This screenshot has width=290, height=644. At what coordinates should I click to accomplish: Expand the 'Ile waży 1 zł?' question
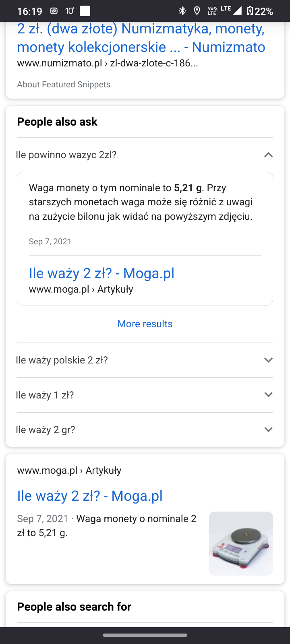pyautogui.click(x=268, y=395)
